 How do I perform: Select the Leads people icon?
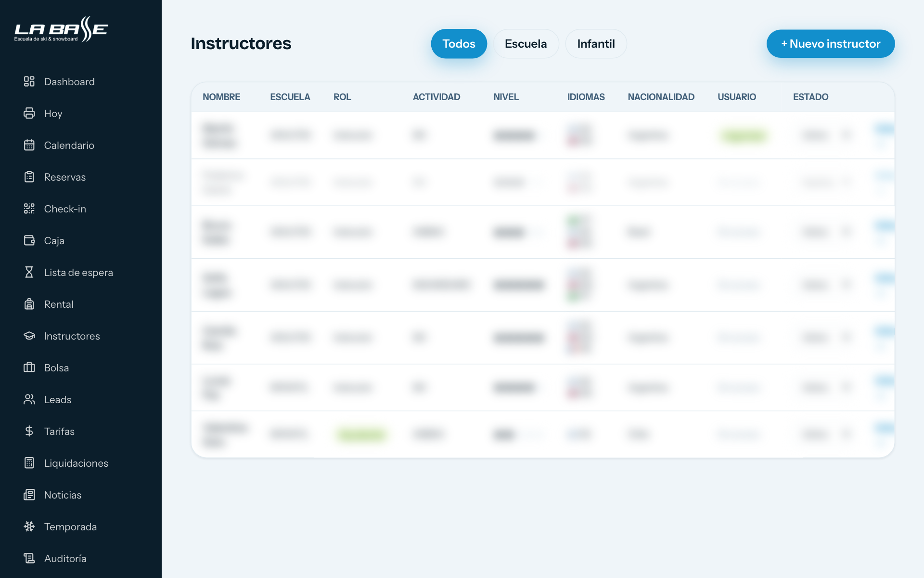pos(29,399)
